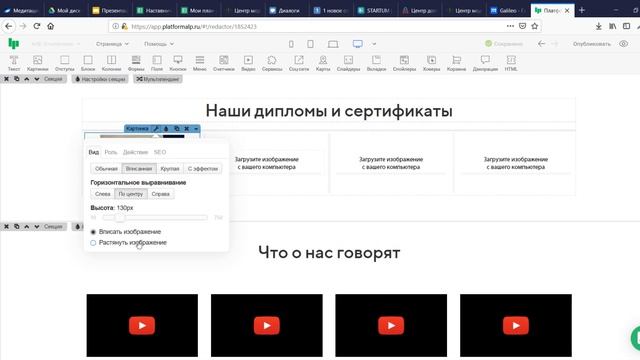This screenshot has width=640, height=360.
Task: Select the Декорации element tool
Action: coord(485,63)
